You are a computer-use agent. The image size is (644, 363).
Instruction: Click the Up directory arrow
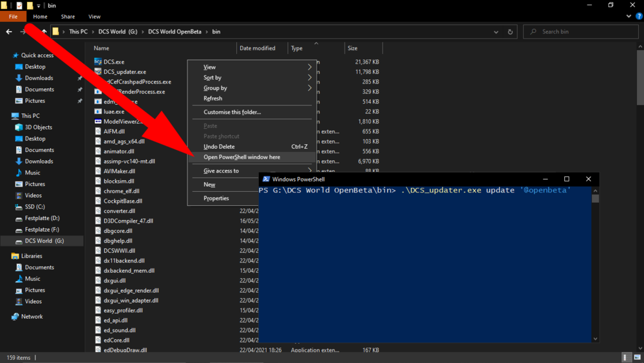[44, 32]
